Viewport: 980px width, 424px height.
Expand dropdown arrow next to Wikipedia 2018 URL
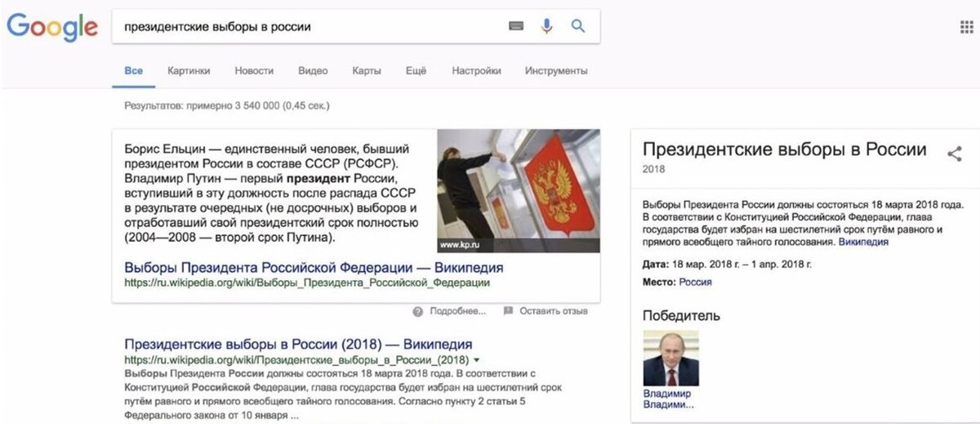[x=476, y=360]
